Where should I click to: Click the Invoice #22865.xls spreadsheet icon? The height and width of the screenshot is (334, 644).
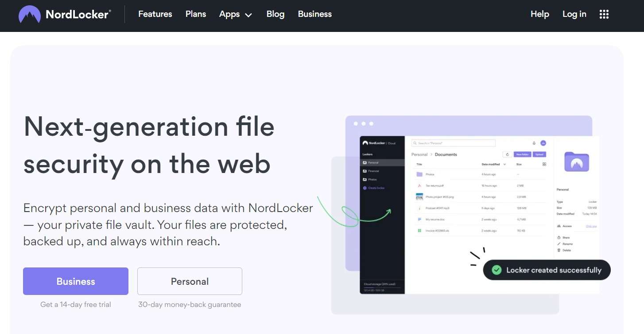pos(419,231)
